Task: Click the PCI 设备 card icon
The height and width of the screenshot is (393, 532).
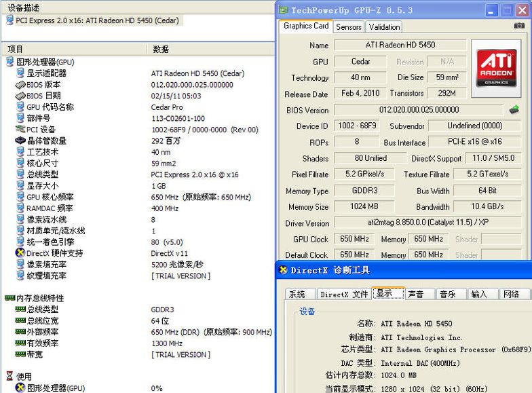Action: 20,129
